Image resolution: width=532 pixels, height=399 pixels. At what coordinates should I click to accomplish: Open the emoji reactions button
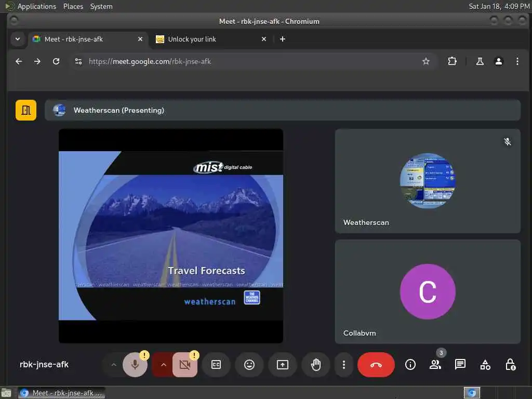[249, 365]
